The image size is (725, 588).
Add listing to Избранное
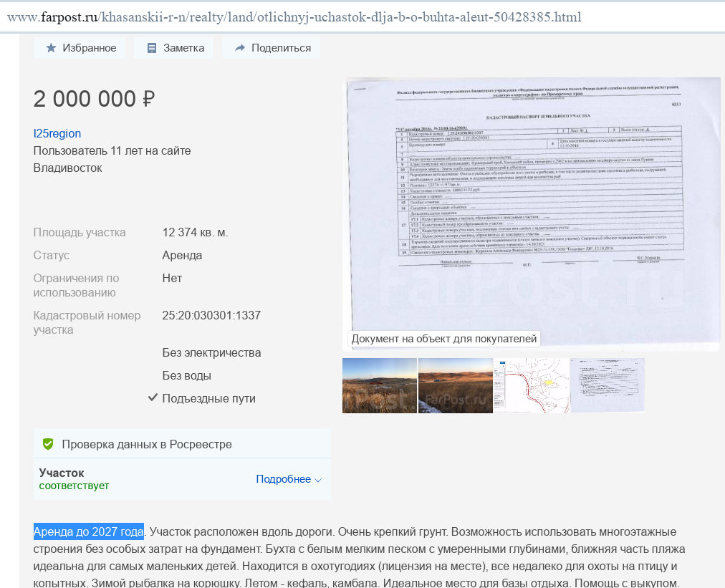[80, 47]
